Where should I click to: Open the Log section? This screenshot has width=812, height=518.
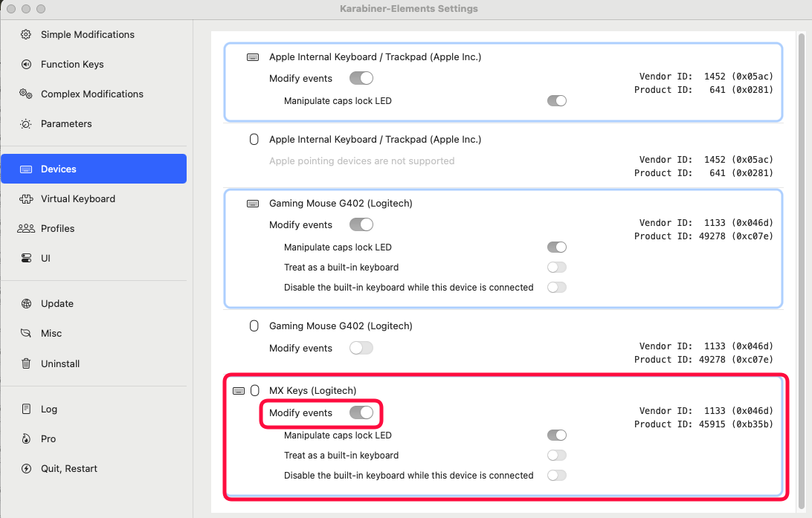(x=94, y=409)
